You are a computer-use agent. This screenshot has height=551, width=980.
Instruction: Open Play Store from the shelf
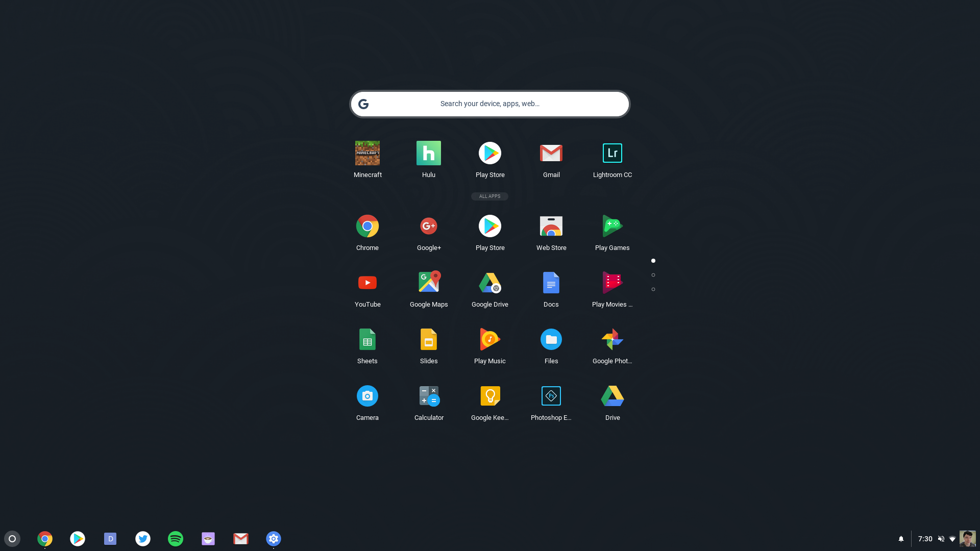click(x=78, y=539)
